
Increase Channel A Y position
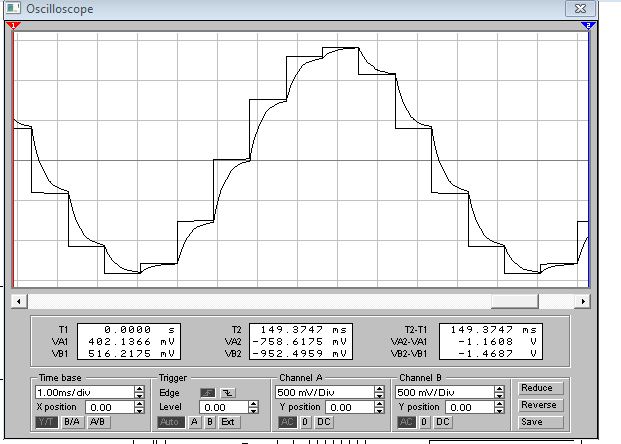point(379,404)
